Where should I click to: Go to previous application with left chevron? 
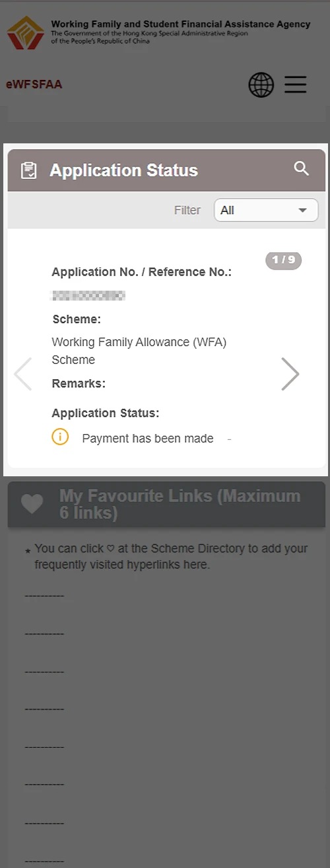pos(23,374)
